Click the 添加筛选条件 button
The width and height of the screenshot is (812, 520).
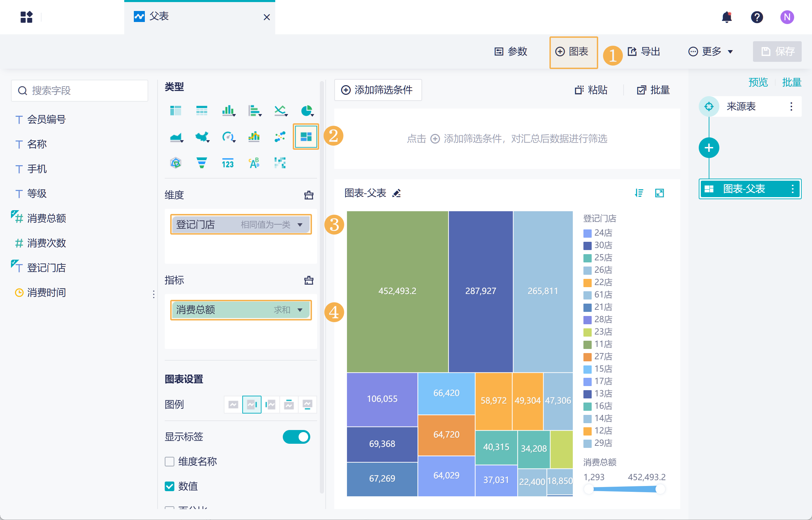(x=378, y=90)
